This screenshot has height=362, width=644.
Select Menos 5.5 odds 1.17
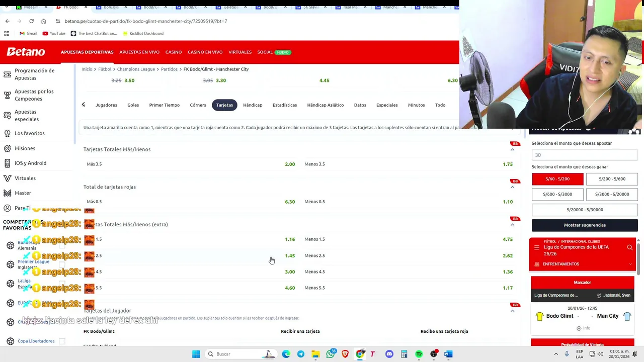(409, 288)
